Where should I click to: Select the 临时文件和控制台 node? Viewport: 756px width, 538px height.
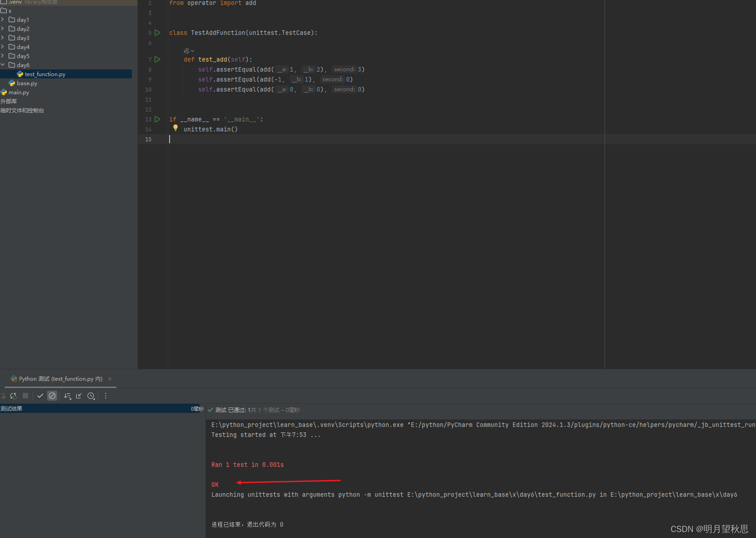click(22, 111)
